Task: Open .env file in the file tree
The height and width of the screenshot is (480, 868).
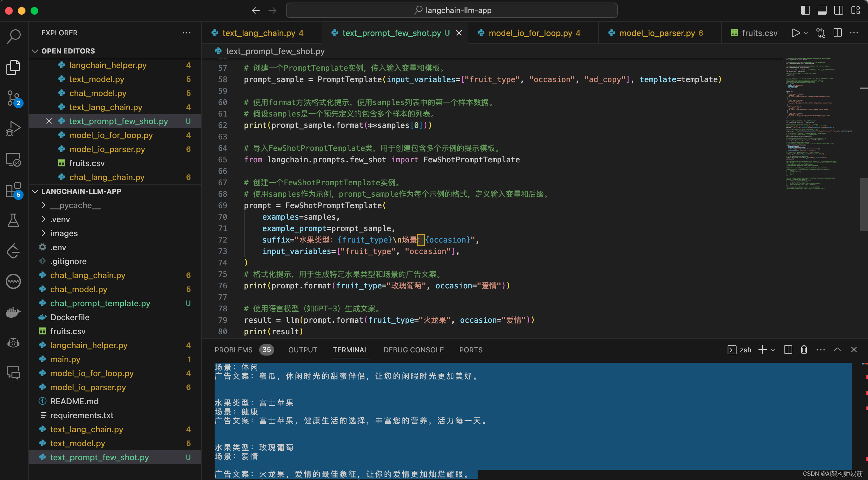Action: 115,247
